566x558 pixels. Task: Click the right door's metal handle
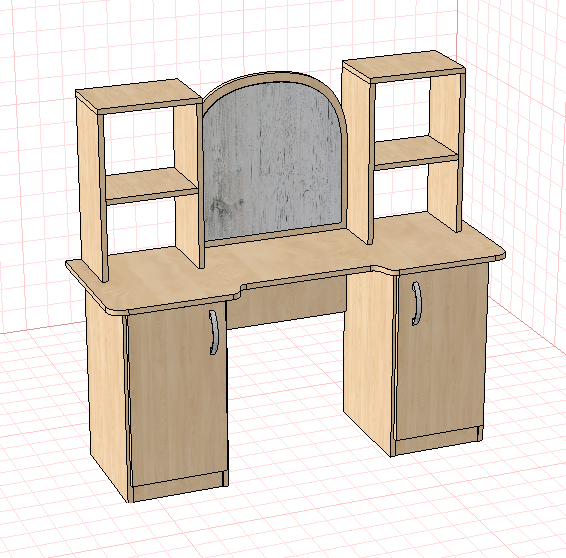416,304
